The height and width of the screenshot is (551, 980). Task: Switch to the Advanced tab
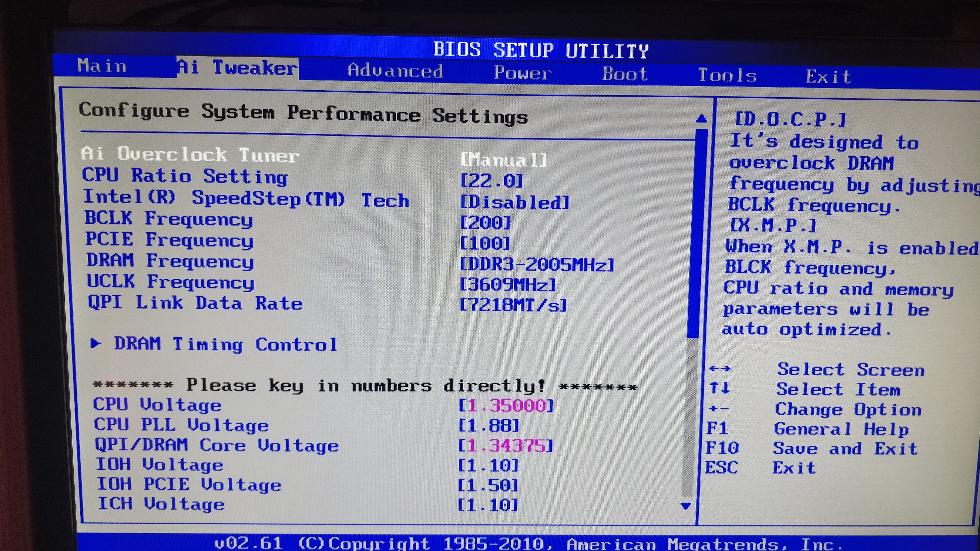pos(395,71)
